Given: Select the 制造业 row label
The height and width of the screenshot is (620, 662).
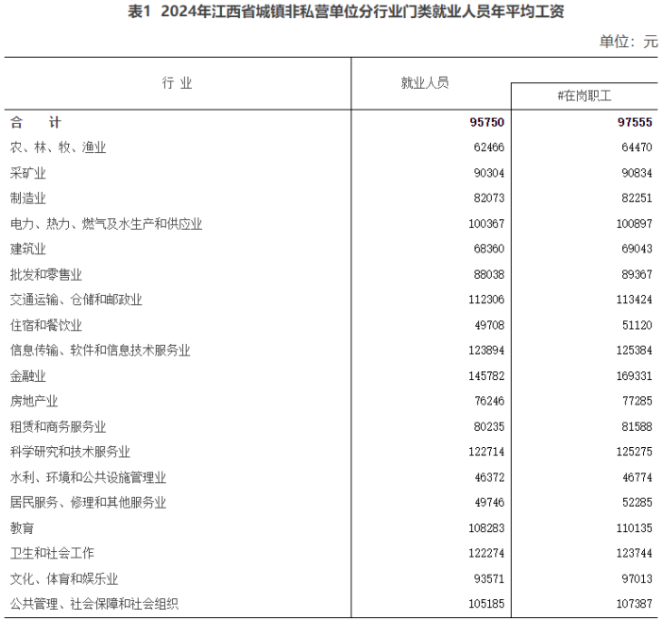Looking at the screenshot, I should pyautogui.click(x=28, y=198).
